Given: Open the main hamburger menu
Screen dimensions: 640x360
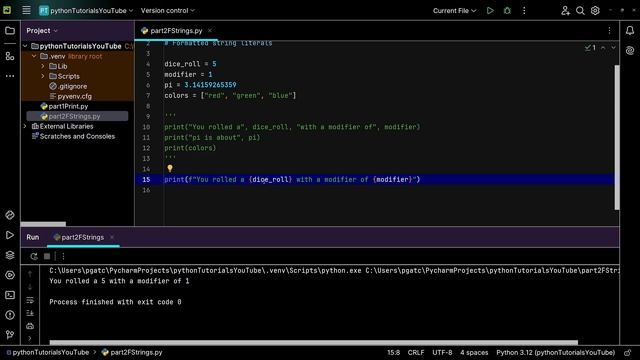Looking at the screenshot, I should (26, 10).
